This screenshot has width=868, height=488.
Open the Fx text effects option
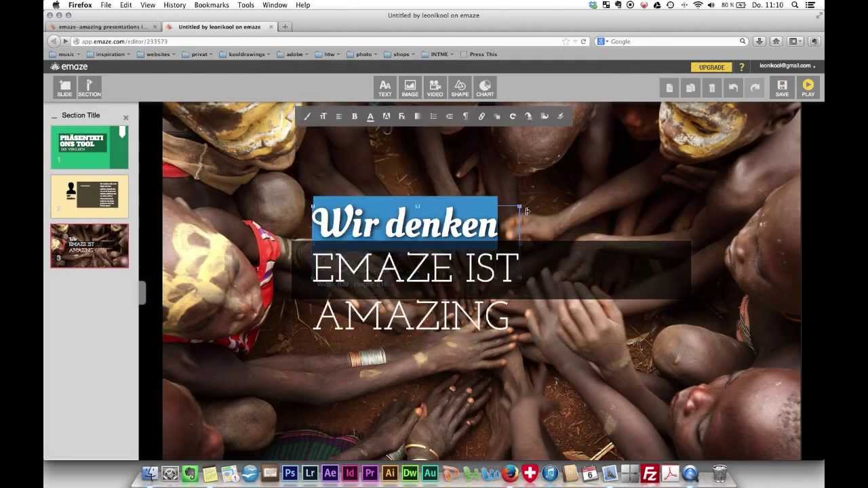click(x=401, y=117)
